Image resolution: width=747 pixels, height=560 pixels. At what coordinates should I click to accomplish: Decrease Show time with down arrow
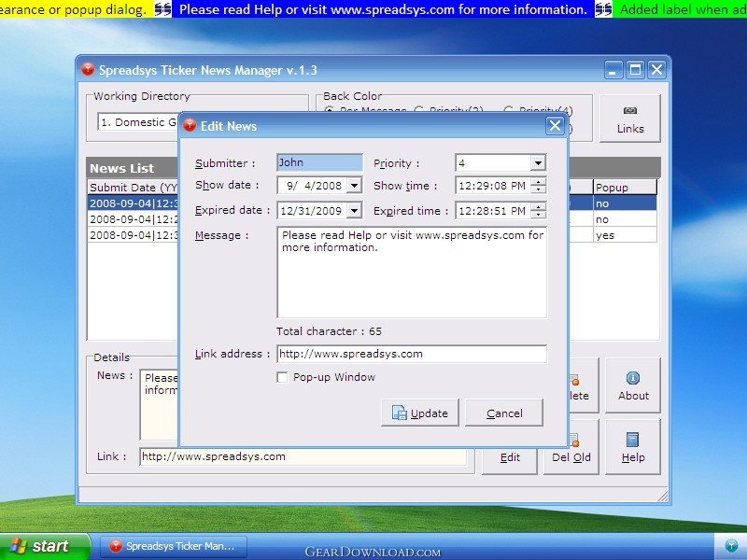539,189
